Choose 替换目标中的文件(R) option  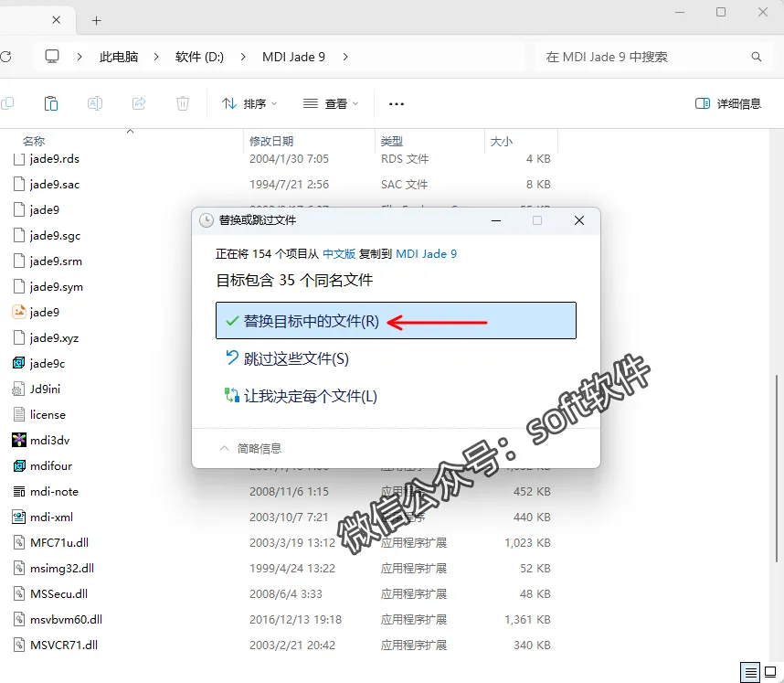pos(396,321)
